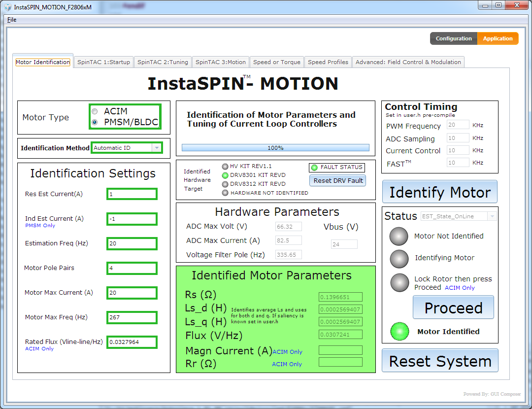Click the Proceed button
This screenshot has width=532, height=409.
pyautogui.click(x=453, y=307)
